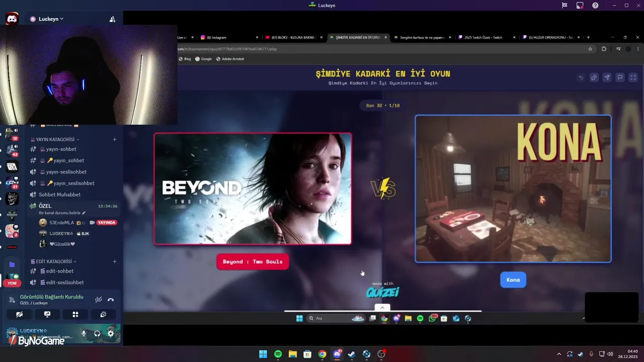Collapse the EDİT KATEGORİSİ category

(x=54, y=261)
